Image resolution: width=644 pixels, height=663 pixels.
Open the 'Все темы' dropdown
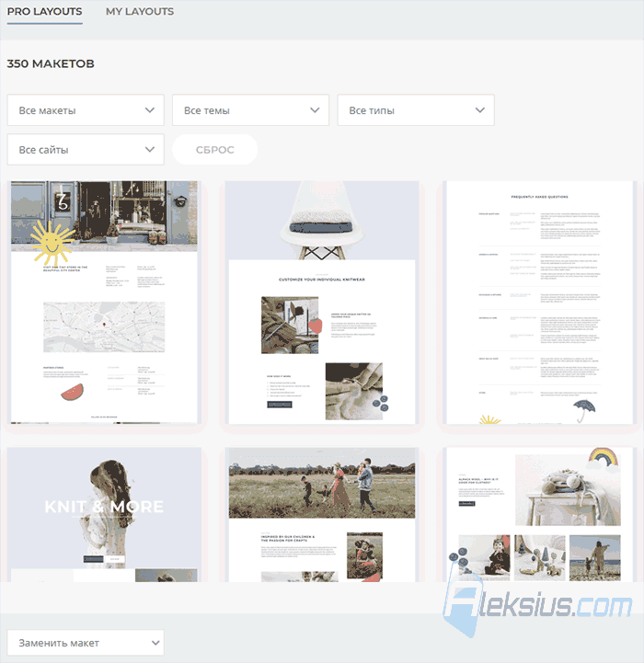(x=250, y=110)
